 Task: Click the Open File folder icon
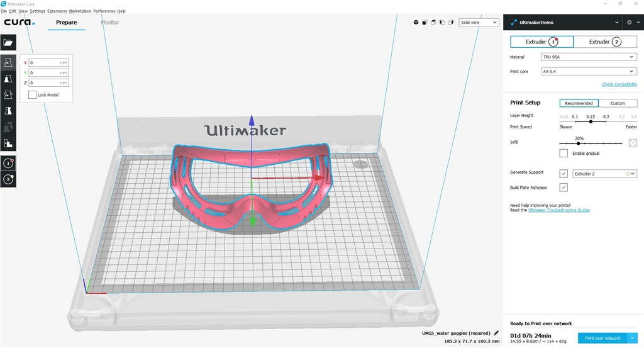(x=8, y=43)
